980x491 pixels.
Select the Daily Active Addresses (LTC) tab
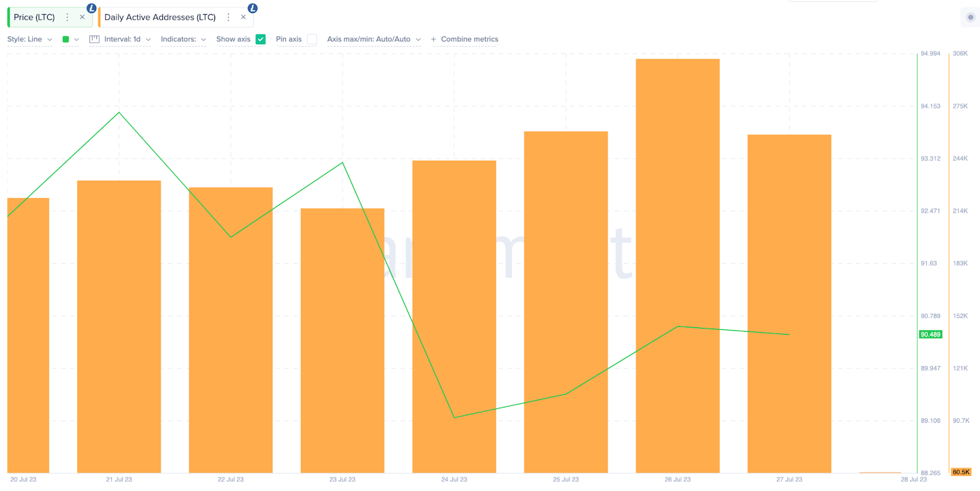click(x=160, y=17)
